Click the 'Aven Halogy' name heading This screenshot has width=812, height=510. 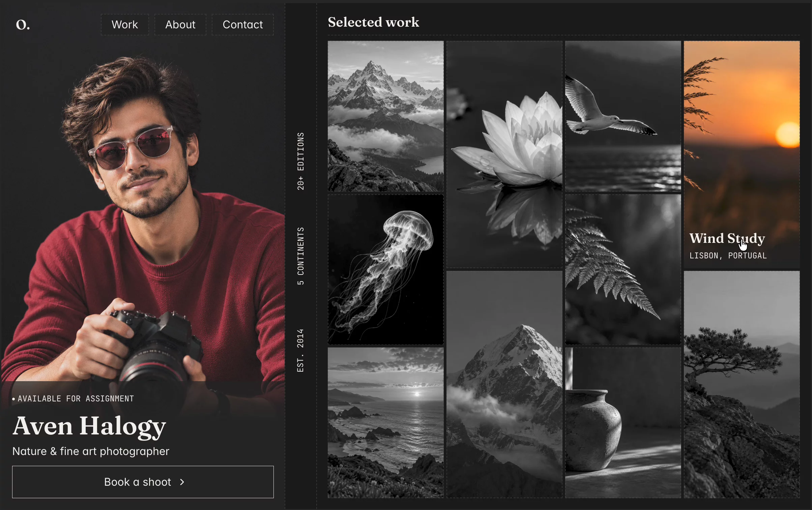click(89, 426)
